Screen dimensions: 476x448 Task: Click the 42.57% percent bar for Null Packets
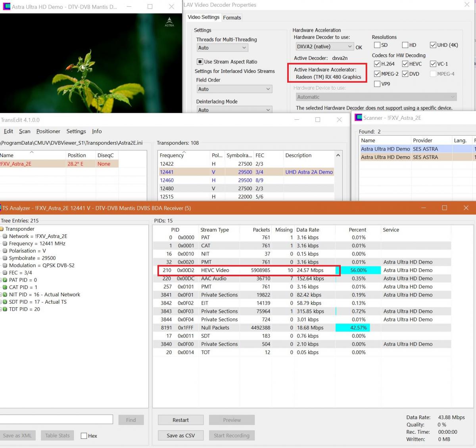pyautogui.click(x=353, y=328)
